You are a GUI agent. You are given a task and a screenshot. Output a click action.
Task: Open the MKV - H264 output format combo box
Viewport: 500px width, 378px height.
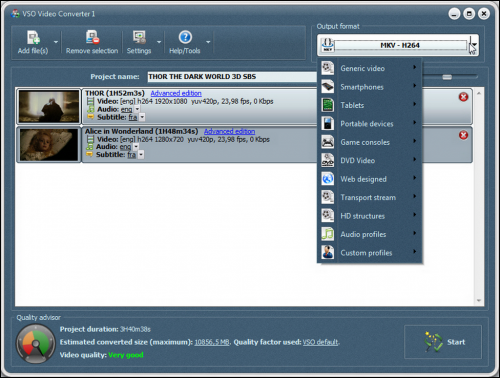(398, 45)
